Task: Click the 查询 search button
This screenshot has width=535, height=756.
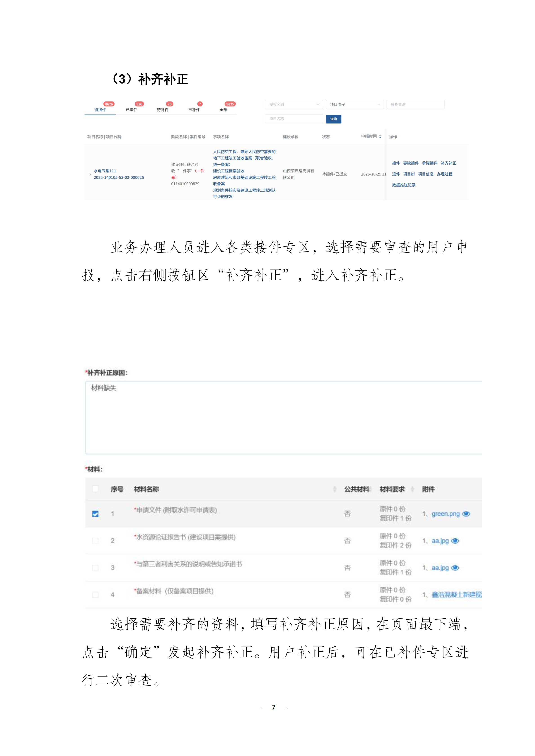Action: (x=333, y=119)
